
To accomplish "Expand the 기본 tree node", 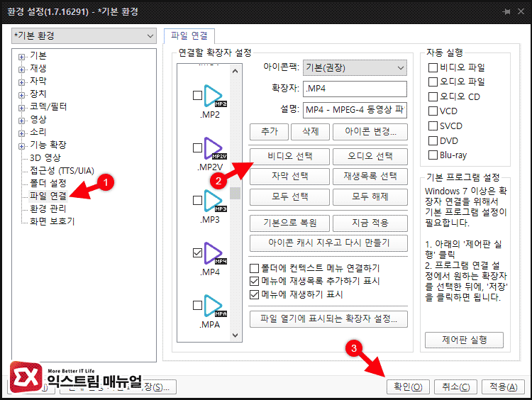I will [x=21, y=57].
